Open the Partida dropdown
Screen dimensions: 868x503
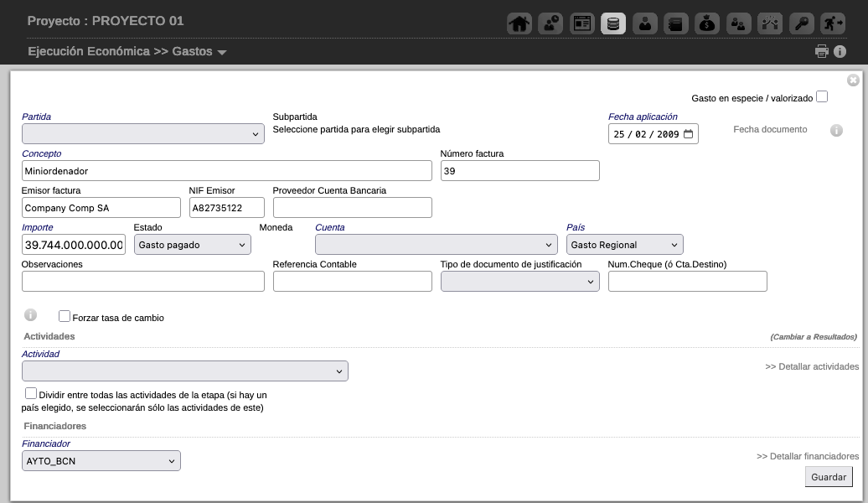pyautogui.click(x=143, y=134)
